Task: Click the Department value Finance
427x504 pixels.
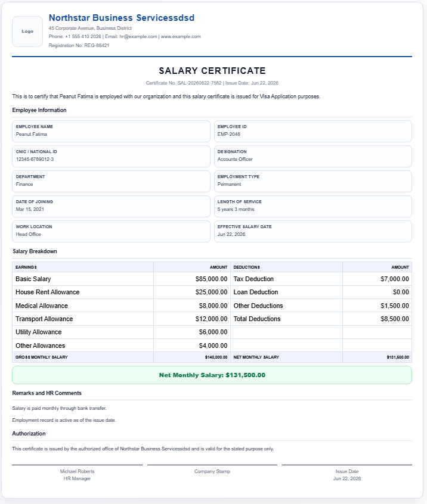Action: (x=24, y=185)
